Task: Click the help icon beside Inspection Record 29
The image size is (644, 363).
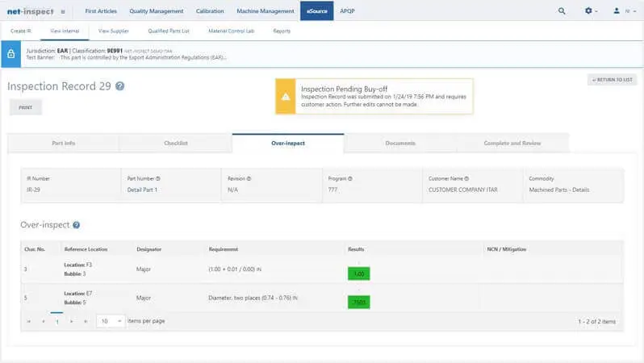Action: click(x=120, y=86)
